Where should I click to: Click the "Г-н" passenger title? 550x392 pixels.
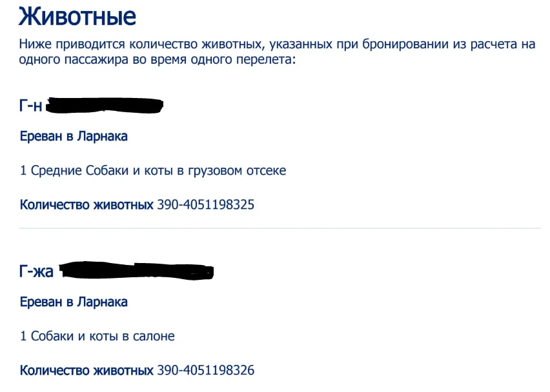point(31,106)
